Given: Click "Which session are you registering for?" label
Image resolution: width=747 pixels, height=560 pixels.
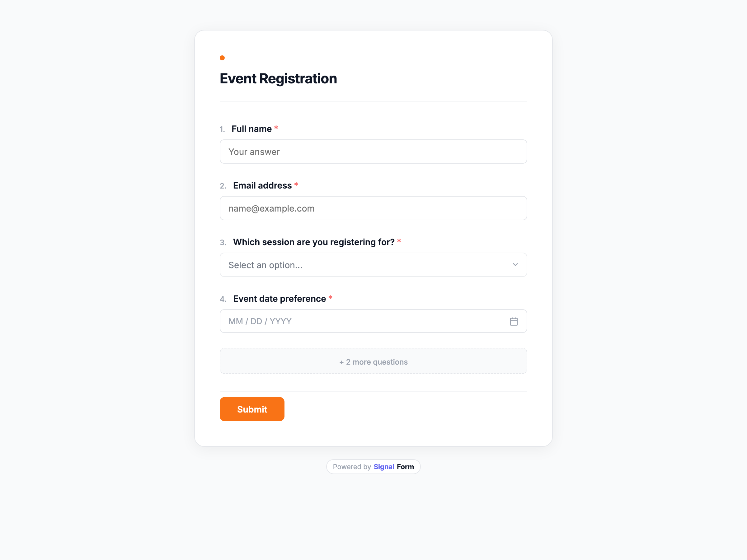Looking at the screenshot, I should pos(313,242).
